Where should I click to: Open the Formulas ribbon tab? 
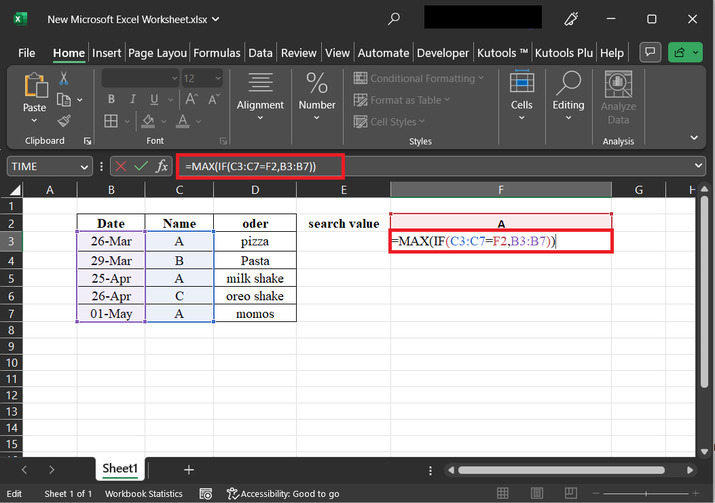(216, 53)
